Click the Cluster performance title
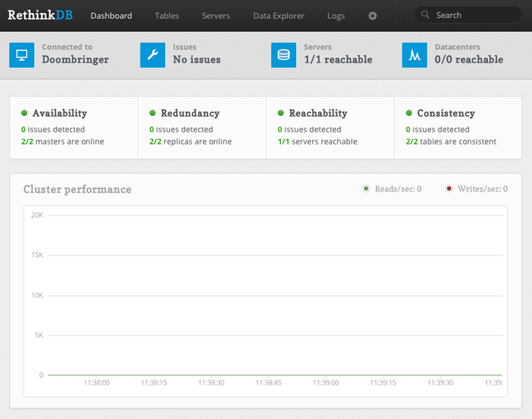 (77, 190)
